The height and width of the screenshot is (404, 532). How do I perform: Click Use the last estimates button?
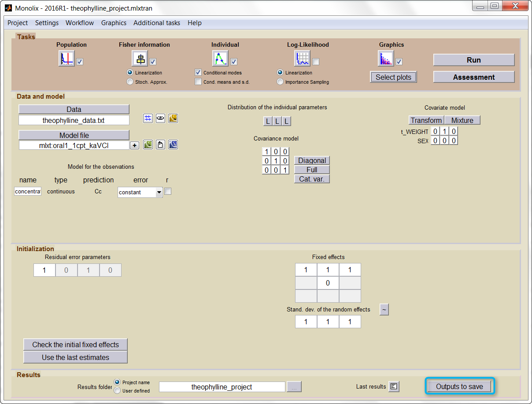[75, 357]
